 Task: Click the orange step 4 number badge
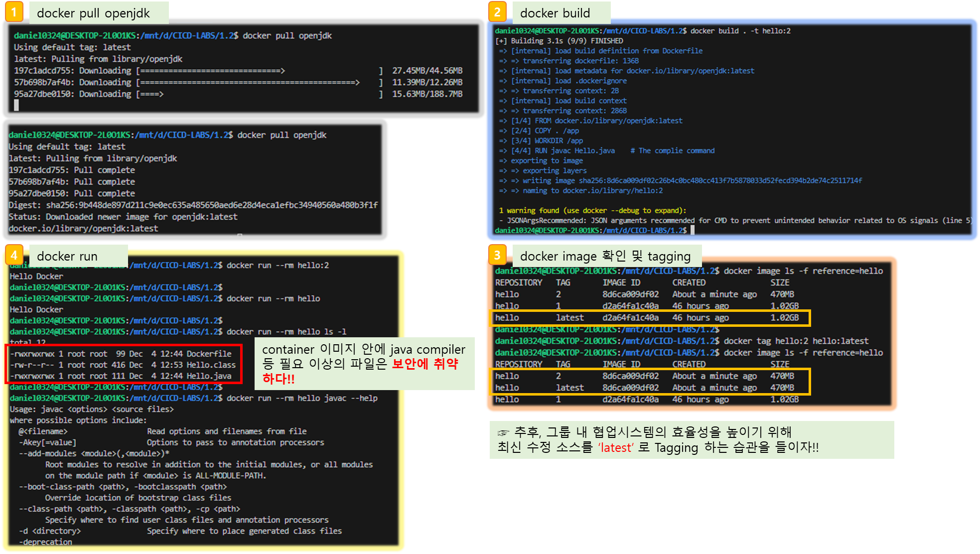[14, 255]
